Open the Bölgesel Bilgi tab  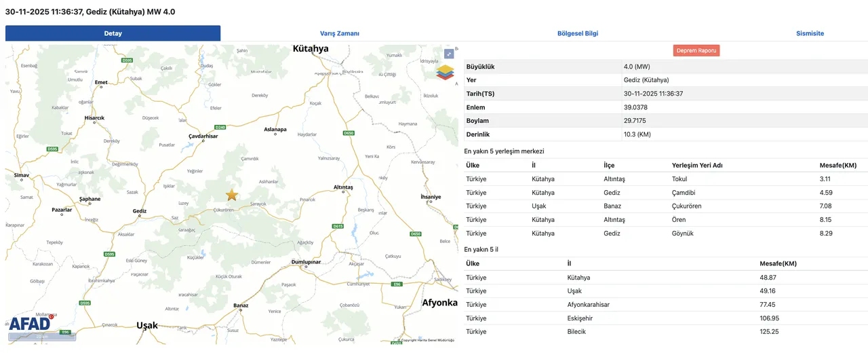578,33
